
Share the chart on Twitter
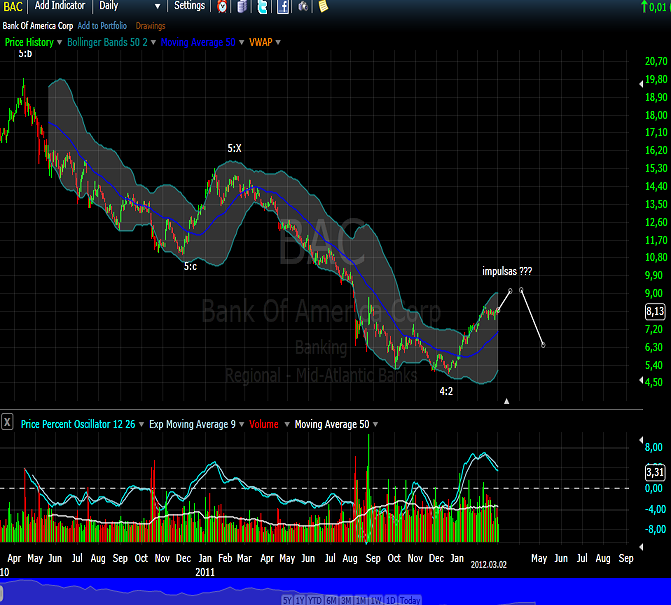pyautogui.click(x=262, y=6)
